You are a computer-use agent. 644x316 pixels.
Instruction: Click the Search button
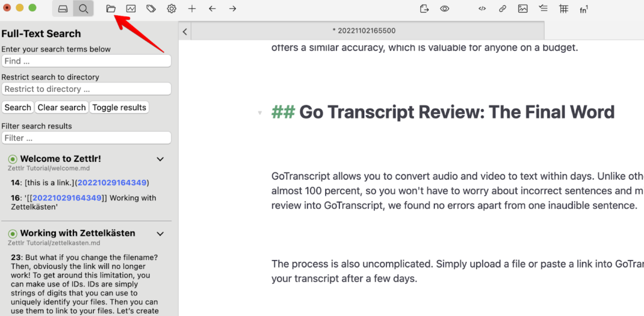click(x=18, y=107)
